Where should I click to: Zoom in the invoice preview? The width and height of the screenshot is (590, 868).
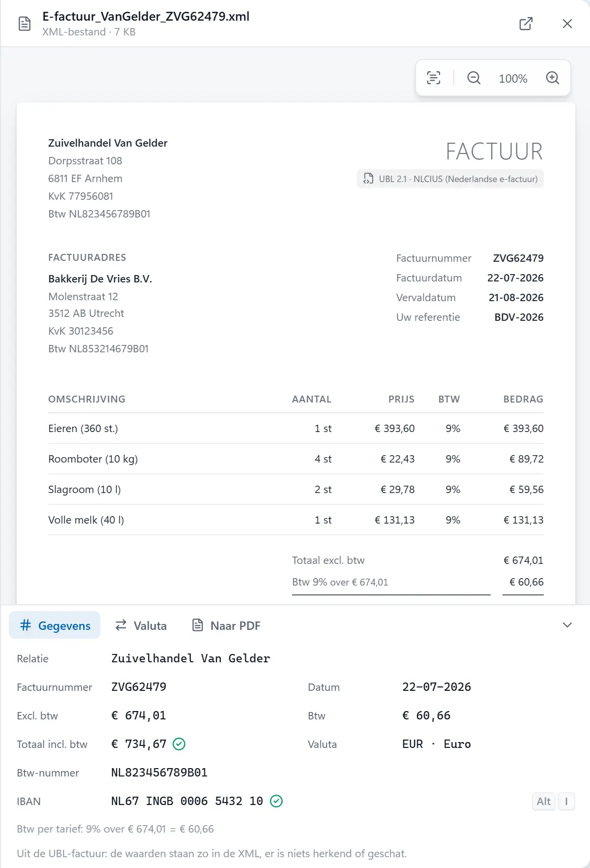(553, 78)
